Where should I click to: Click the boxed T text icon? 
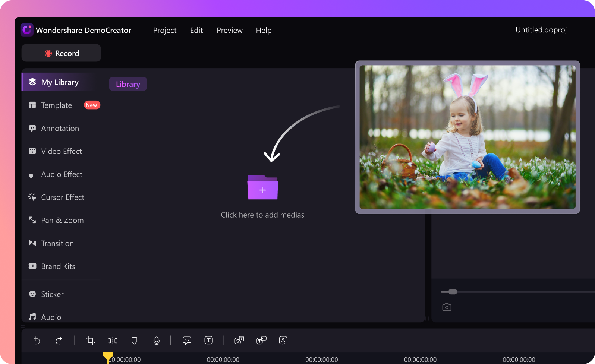209,340
